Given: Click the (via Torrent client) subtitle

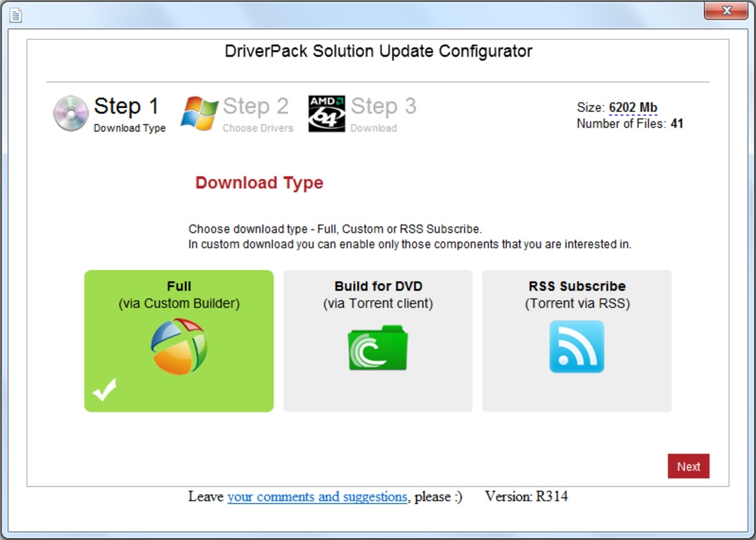Looking at the screenshot, I should [x=378, y=303].
